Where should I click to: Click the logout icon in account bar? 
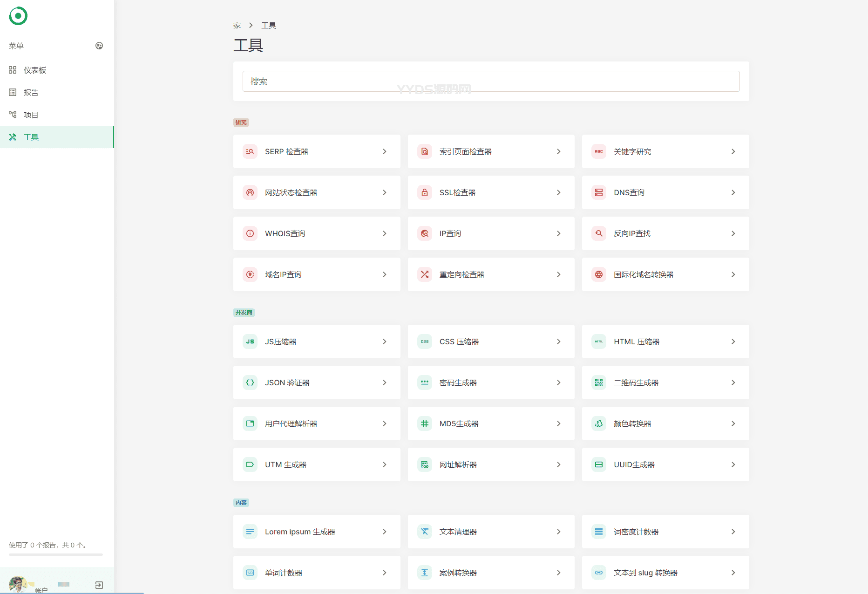(99, 585)
